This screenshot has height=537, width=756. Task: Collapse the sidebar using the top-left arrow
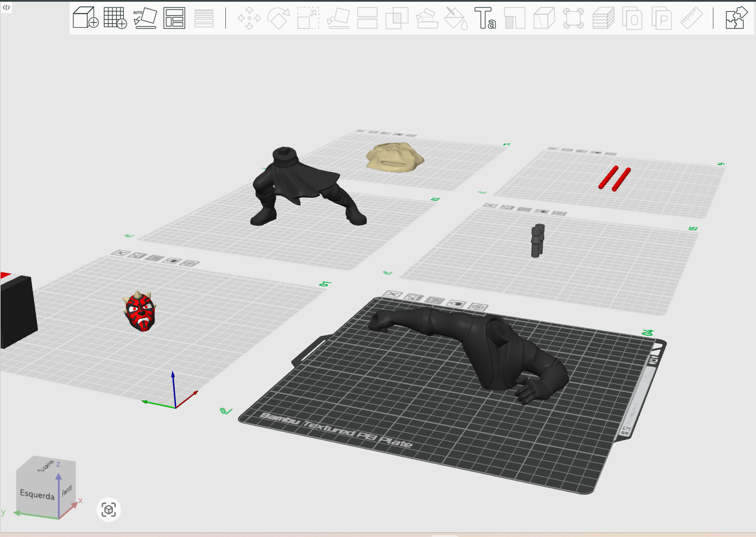[6, 7]
